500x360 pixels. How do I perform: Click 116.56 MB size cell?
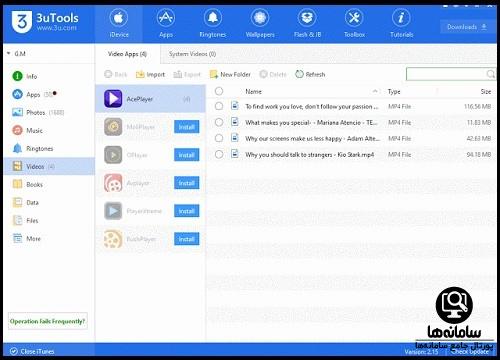(x=477, y=107)
